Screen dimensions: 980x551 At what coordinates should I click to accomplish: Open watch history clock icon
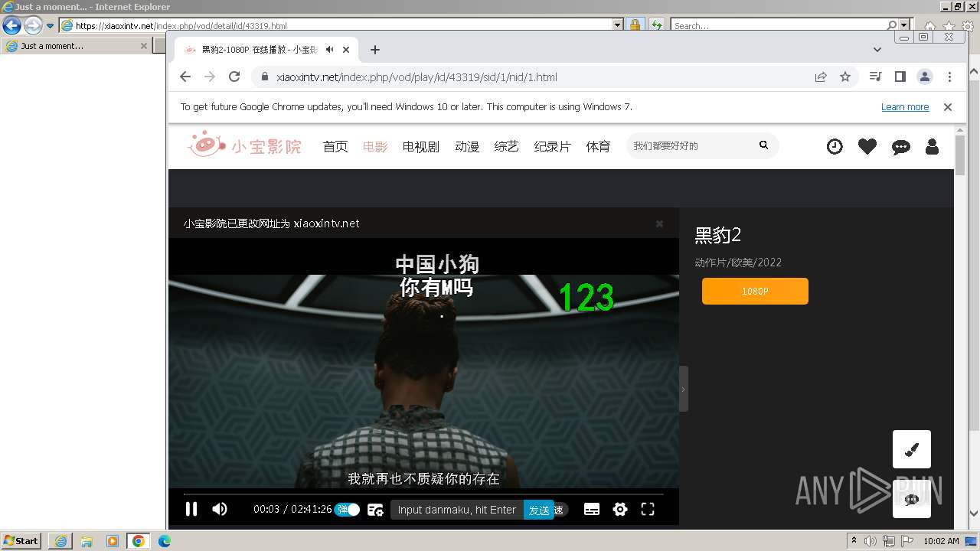tap(835, 146)
